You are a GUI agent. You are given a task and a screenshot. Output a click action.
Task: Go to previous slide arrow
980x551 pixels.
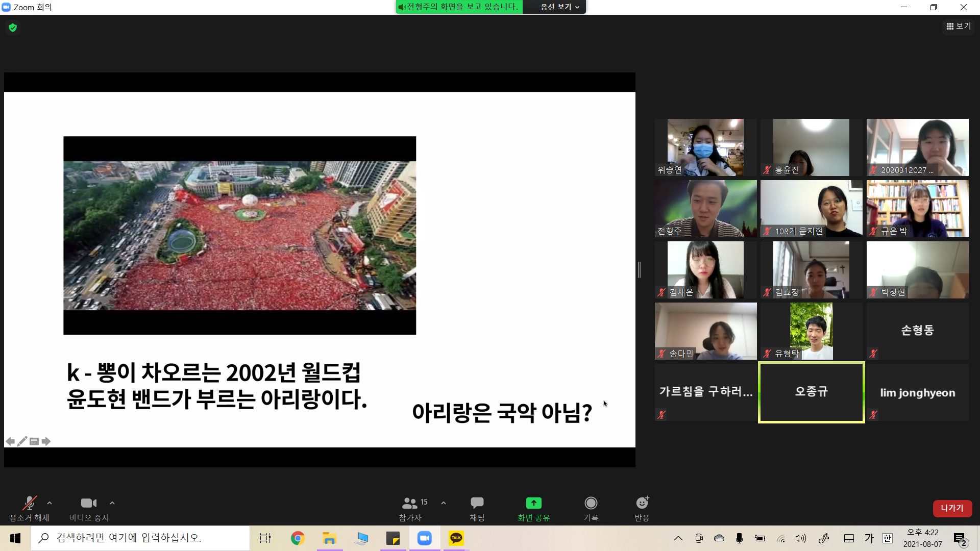tap(10, 441)
